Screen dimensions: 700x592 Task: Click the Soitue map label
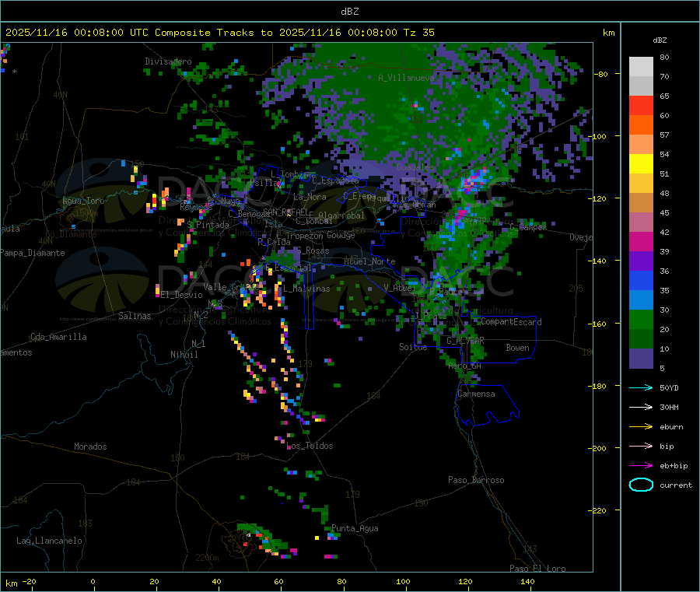(413, 346)
